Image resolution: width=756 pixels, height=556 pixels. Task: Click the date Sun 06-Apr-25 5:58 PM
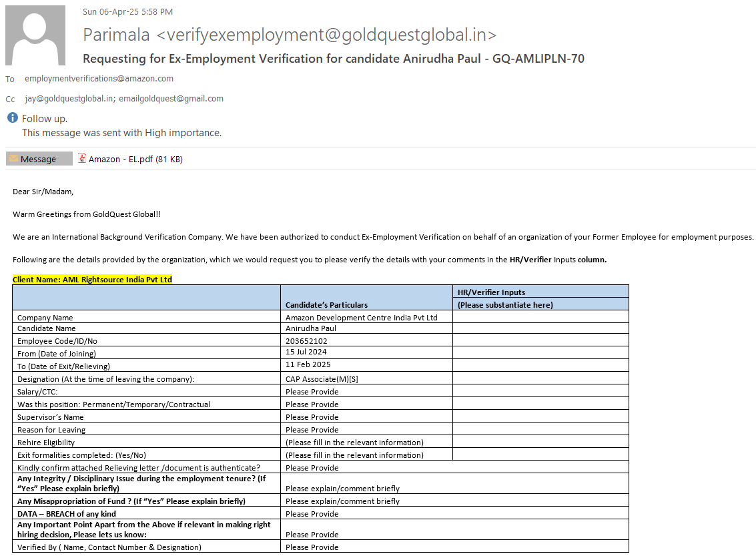tap(127, 11)
